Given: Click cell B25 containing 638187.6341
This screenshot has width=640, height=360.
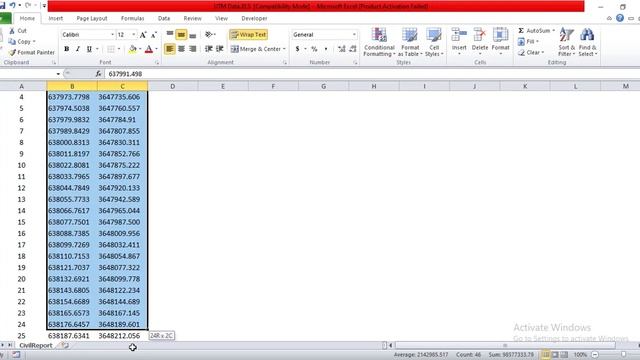Looking at the screenshot, I should 72,336.
